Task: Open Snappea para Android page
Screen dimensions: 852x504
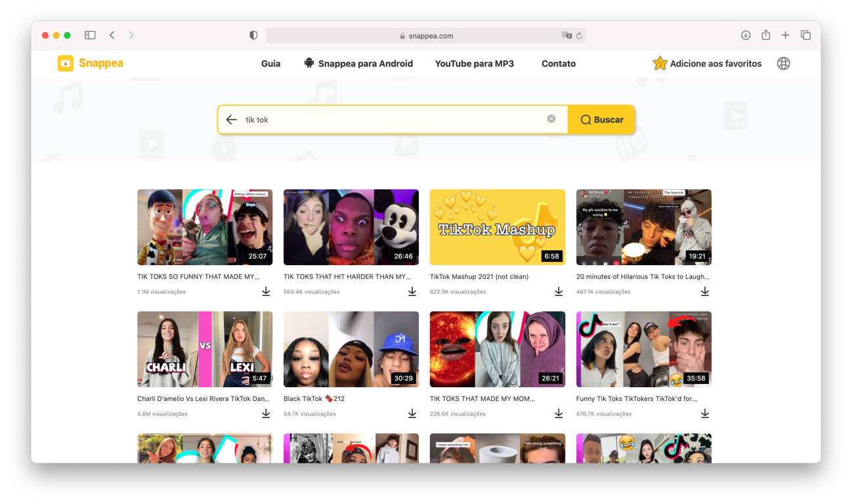Action: (x=366, y=64)
